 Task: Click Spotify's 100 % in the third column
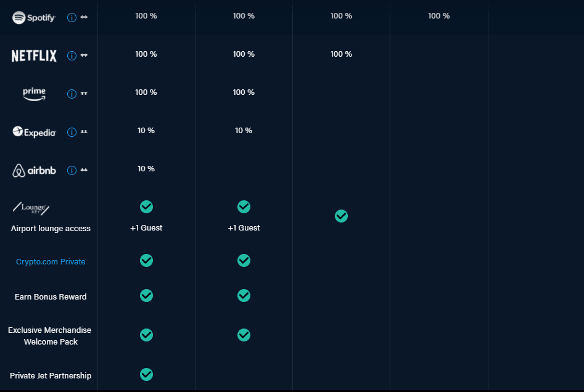[x=341, y=16]
